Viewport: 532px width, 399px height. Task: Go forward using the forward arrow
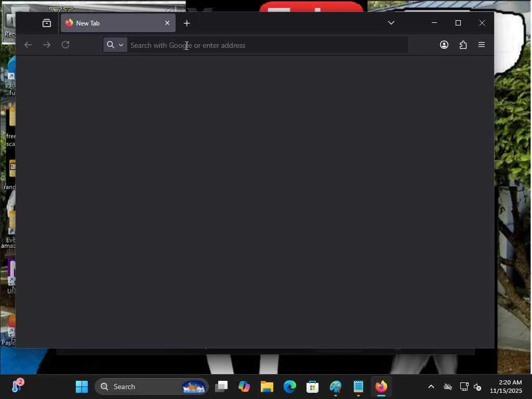click(x=47, y=45)
